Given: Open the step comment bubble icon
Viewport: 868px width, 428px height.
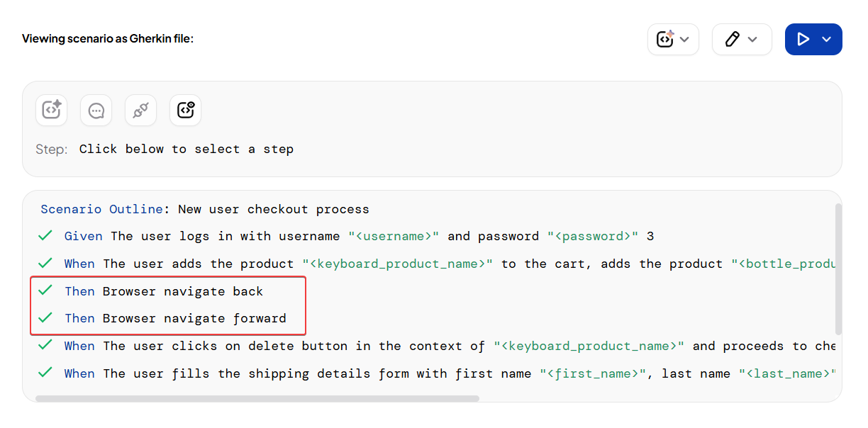Looking at the screenshot, I should click(x=96, y=111).
